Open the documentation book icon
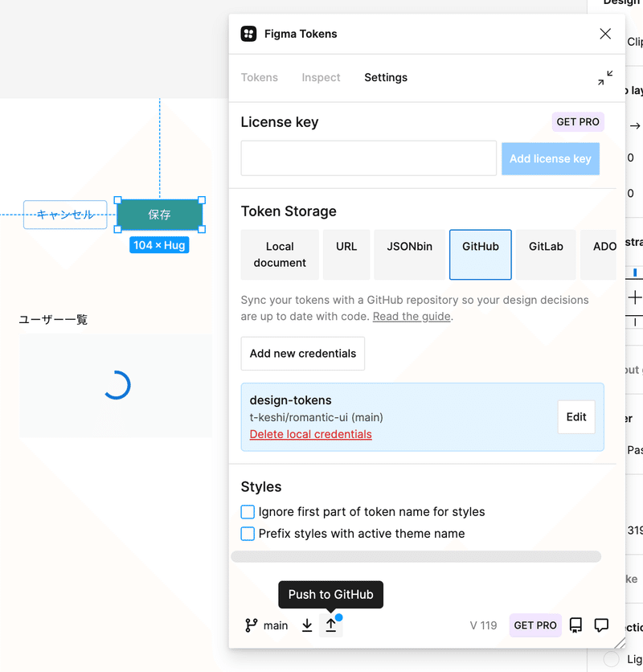The height and width of the screenshot is (672, 643). [x=575, y=625]
